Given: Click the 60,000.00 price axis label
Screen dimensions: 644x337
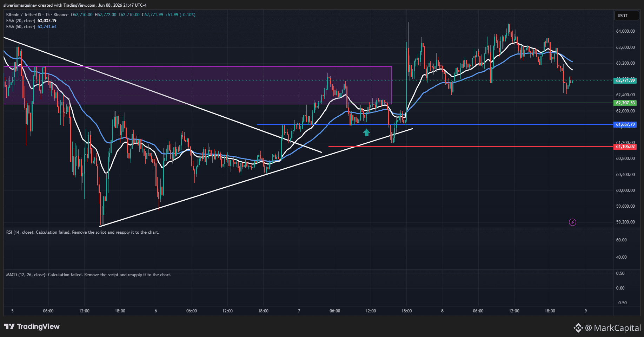Looking at the screenshot, I should (x=625, y=190).
